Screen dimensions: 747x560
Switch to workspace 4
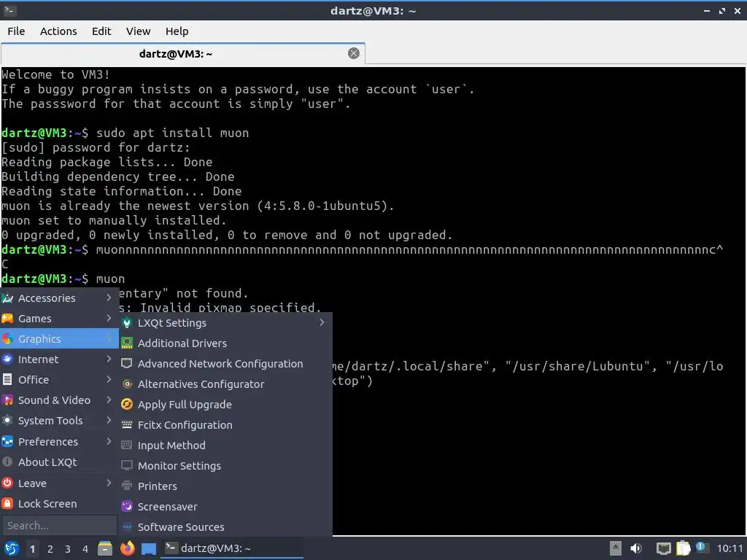[x=85, y=549]
